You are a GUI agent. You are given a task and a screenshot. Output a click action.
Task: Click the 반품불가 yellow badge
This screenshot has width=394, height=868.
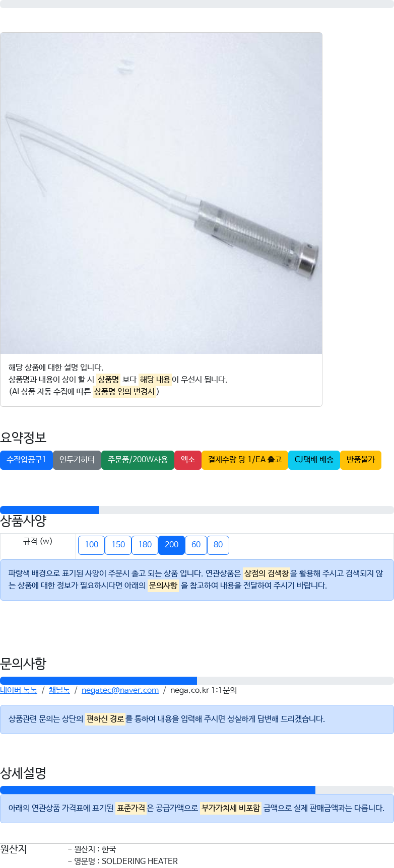coord(361,460)
